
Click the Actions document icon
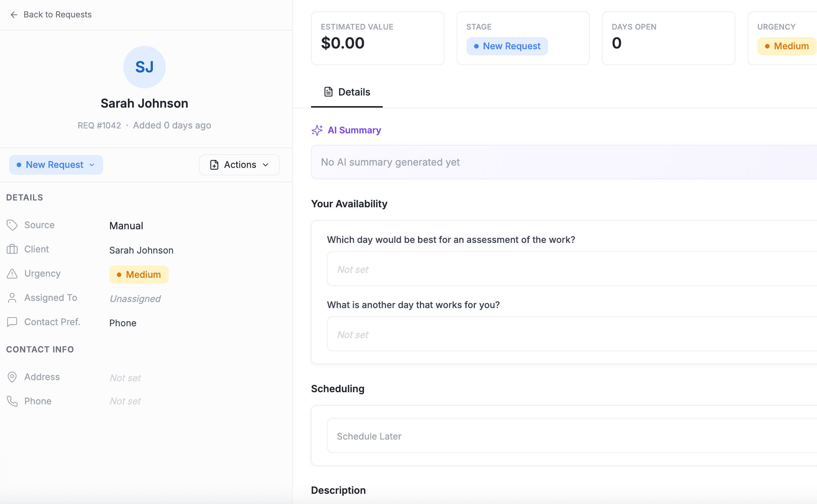pyautogui.click(x=214, y=165)
